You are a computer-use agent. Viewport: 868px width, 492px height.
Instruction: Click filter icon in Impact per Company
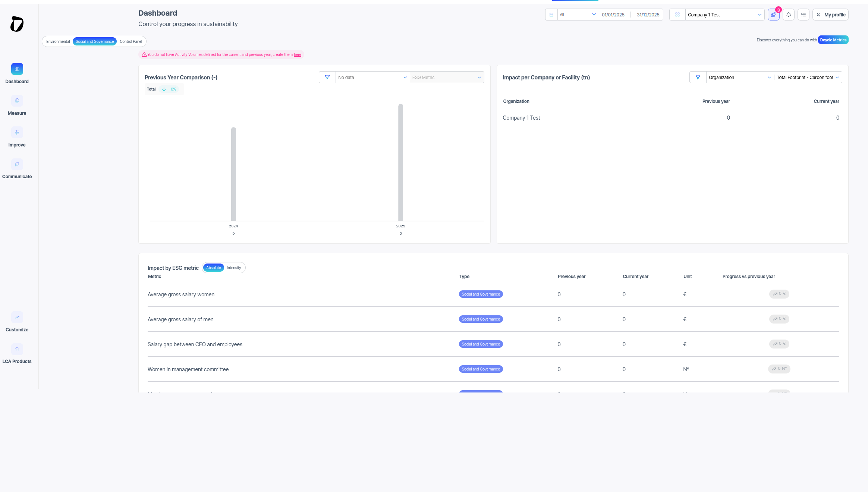(698, 77)
